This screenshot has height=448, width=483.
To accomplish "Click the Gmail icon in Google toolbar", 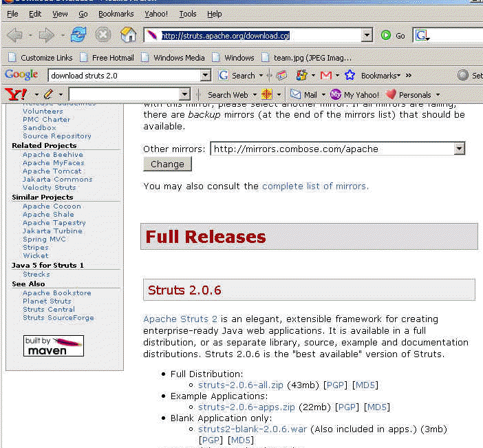I will (326, 76).
